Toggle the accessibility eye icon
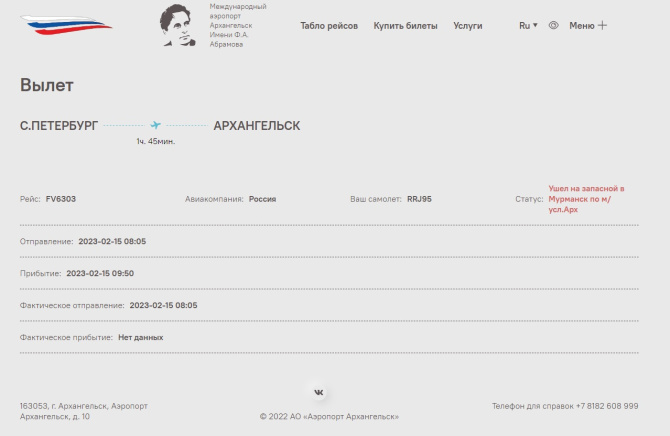 point(553,25)
